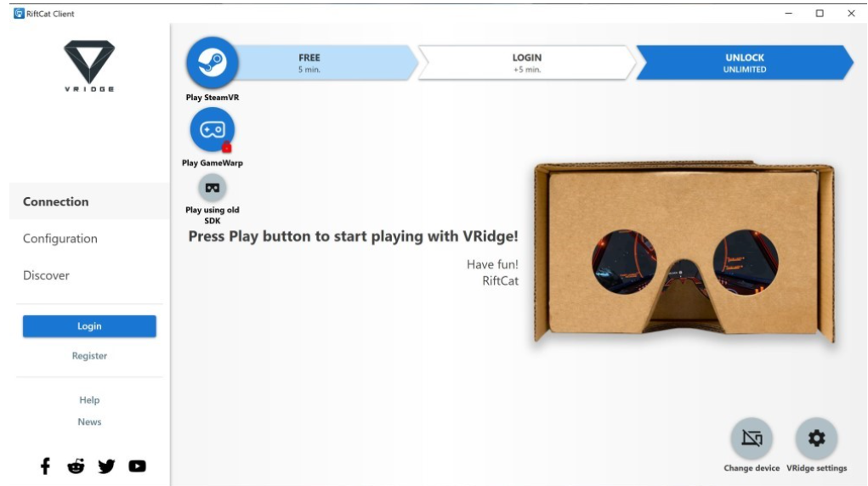
Task: Open Play GameWarp controller icon
Action: [212, 129]
